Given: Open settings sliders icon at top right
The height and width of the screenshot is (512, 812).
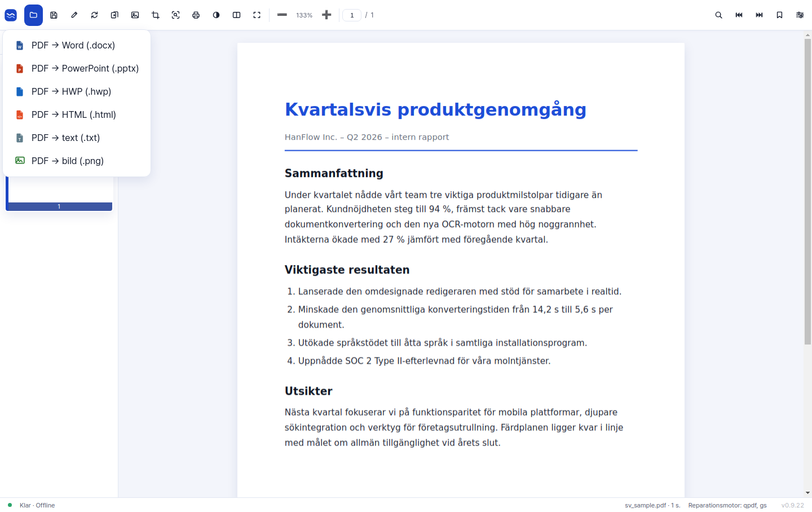Looking at the screenshot, I should (800, 15).
